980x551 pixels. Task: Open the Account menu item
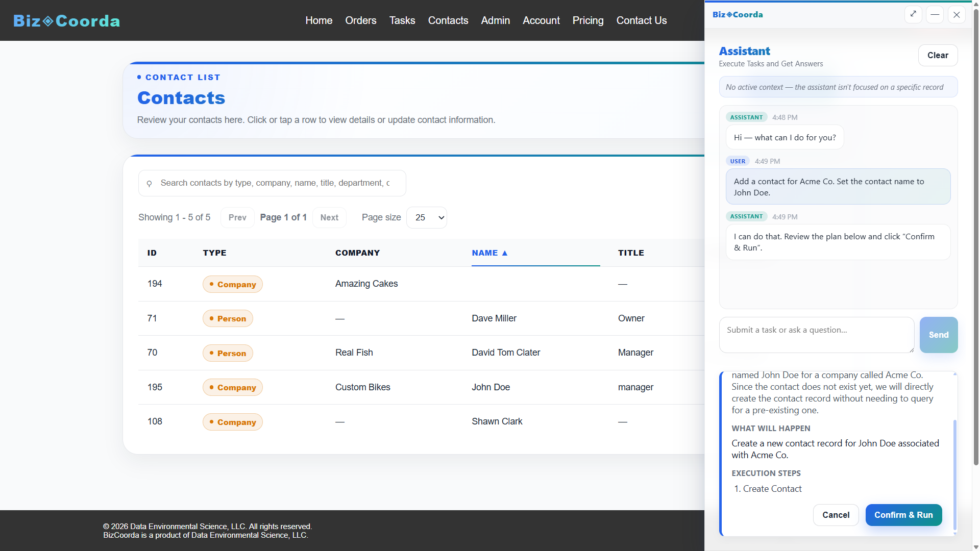[541, 20]
